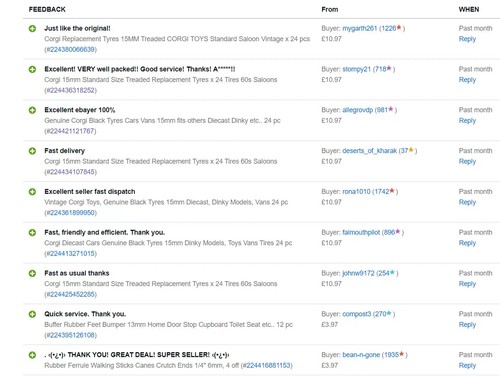Image resolution: width=500 pixels, height=376 pixels.
Task: Click the green plus icon beside "Just like the original!"
Action: coord(32,28)
